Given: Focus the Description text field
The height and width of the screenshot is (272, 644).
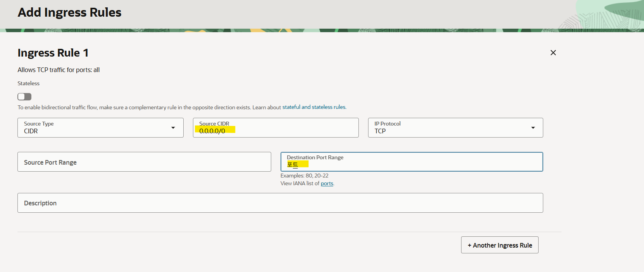Looking at the screenshot, I should [x=280, y=203].
